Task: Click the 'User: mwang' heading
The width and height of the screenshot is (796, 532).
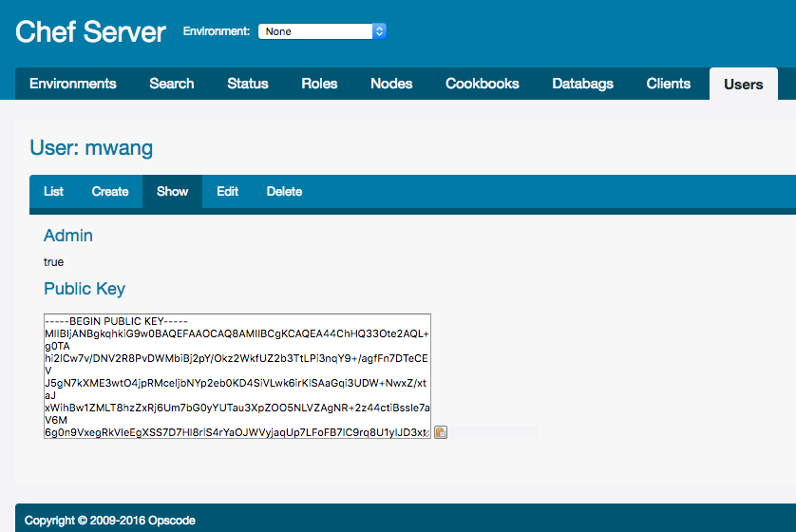Action: (x=91, y=147)
